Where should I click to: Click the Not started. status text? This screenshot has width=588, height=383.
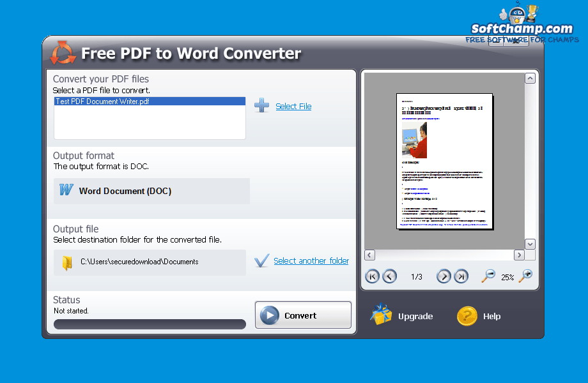71,311
